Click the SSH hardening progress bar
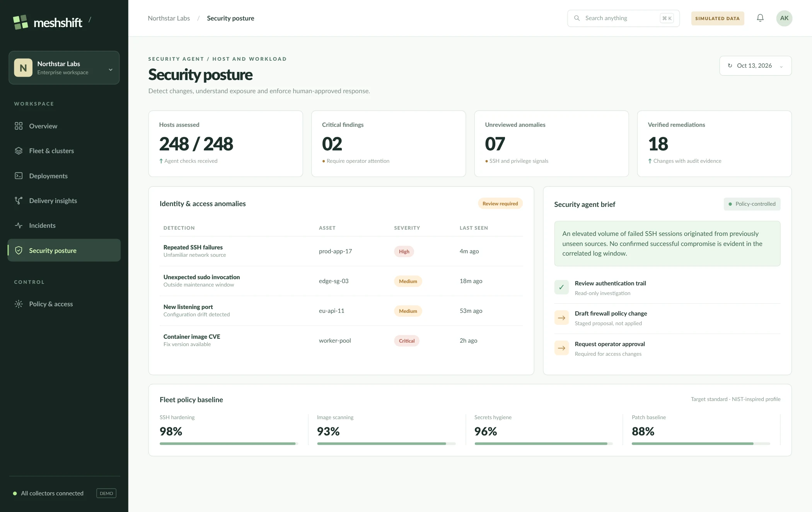Viewport: 812px width, 512px height. [229, 444]
